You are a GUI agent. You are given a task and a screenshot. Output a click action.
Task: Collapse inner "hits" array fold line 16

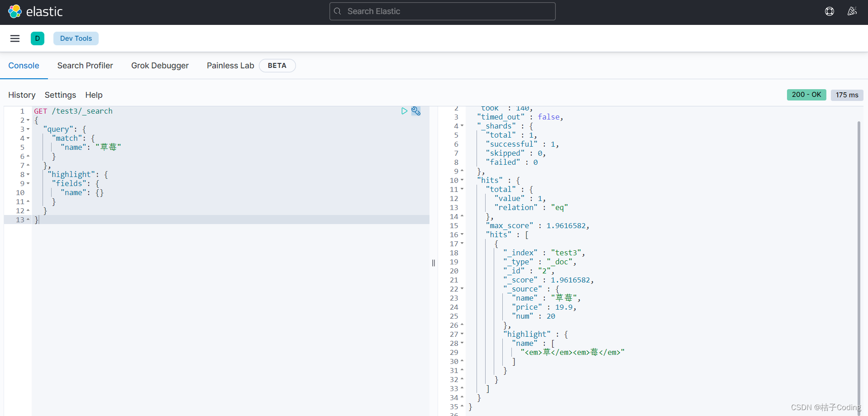click(462, 234)
